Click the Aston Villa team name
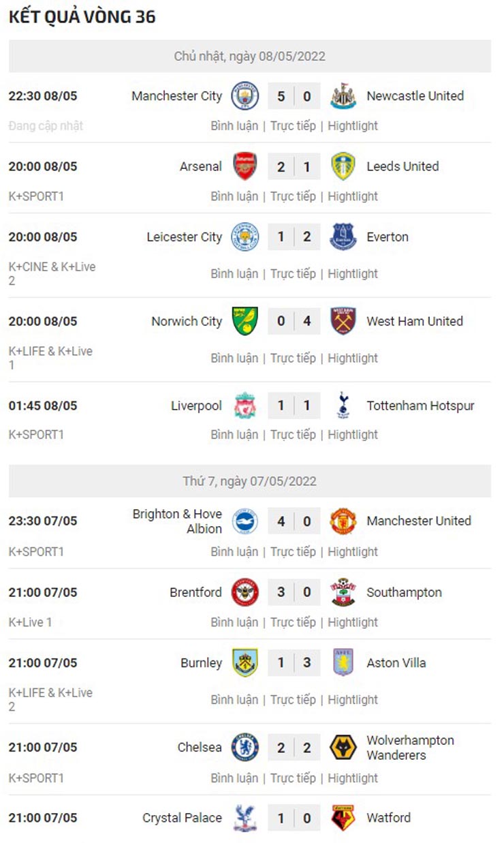Screen dimensions: 504x843 pyautogui.click(x=396, y=662)
